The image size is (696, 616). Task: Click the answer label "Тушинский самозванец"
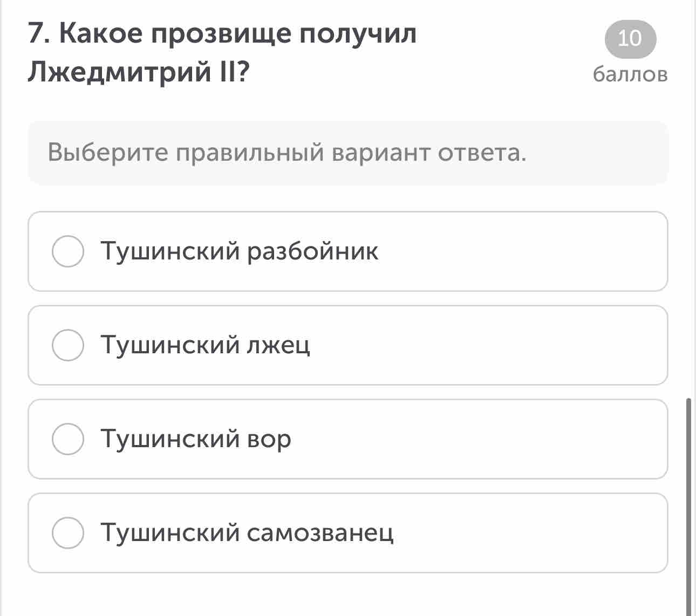click(247, 533)
